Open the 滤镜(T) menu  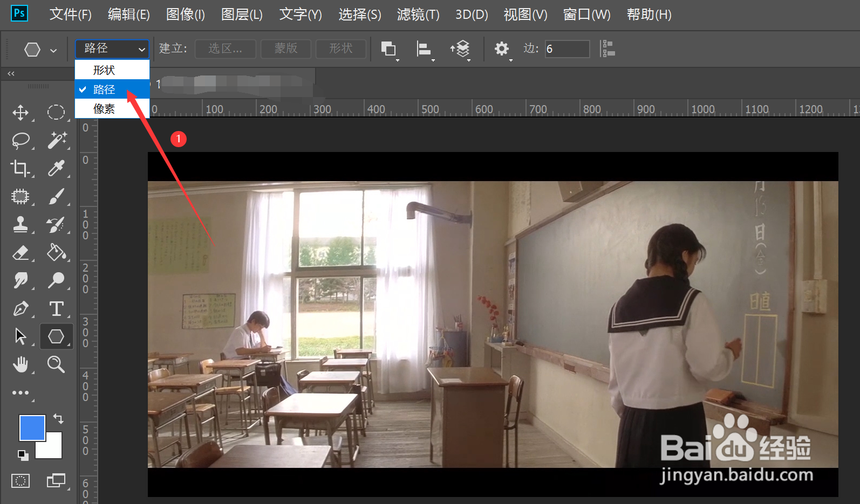[x=418, y=15]
